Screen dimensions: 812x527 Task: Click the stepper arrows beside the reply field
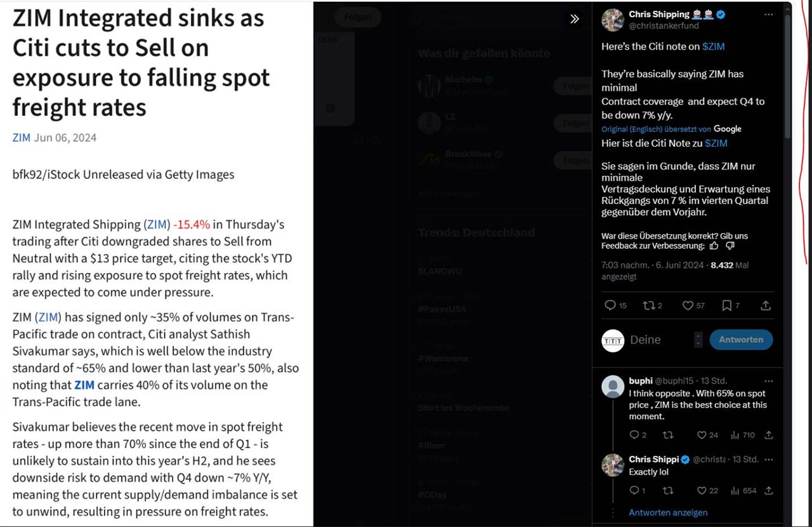(x=698, y=340)
